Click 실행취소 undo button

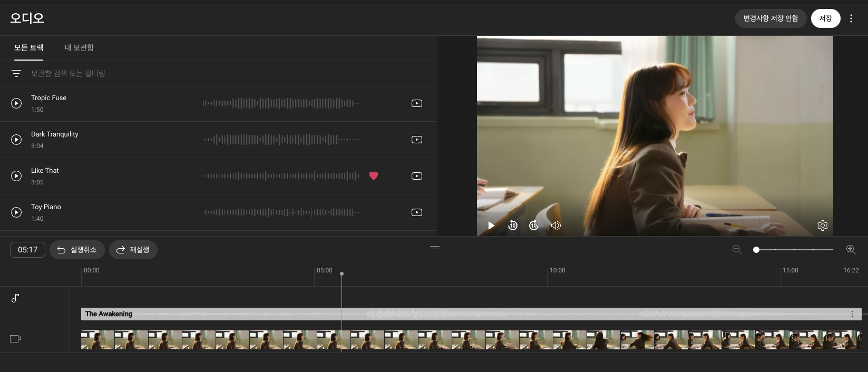(x=77, y=250)
